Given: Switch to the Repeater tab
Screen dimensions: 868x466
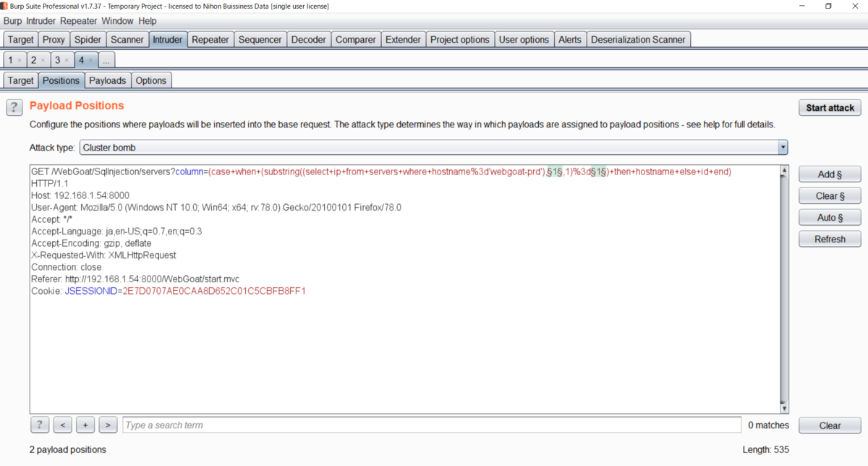Looking at the screenshot, I should tap(210, 39).
